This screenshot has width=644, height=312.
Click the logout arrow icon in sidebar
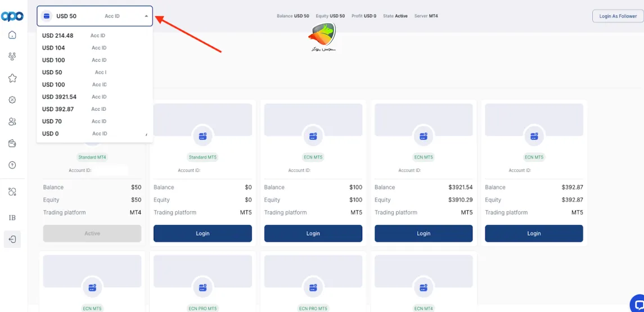point(12,239)
